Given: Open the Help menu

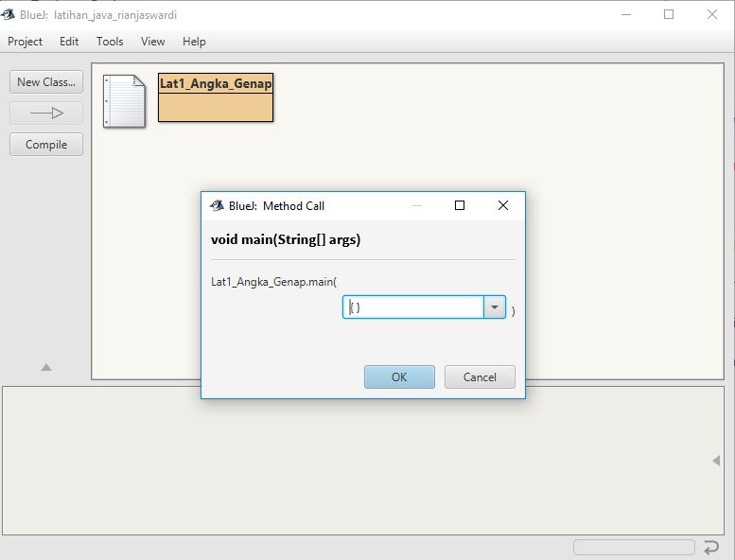Looking at the screenshot, I should tap(194, 42).
